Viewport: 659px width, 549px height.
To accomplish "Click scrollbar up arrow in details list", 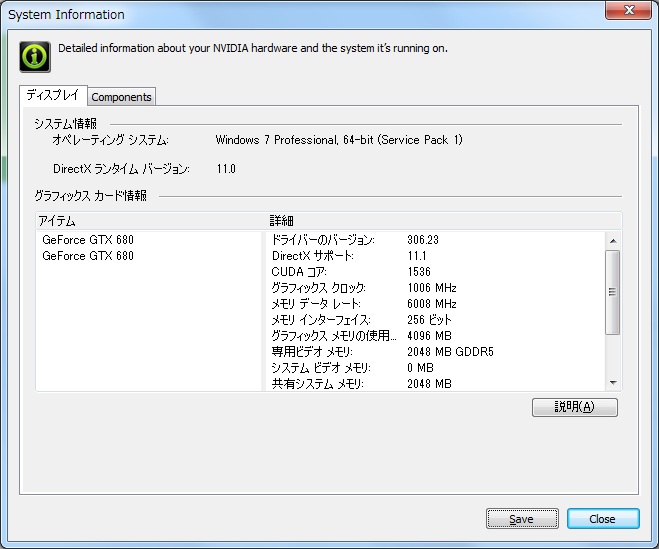I will (x=613, y=241).
